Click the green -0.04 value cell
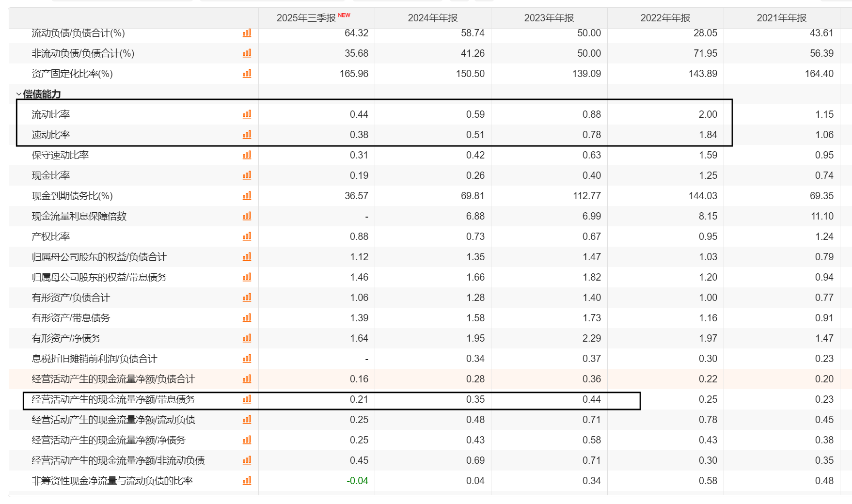Viewport: 852px width, 504px height. (357, 481)
